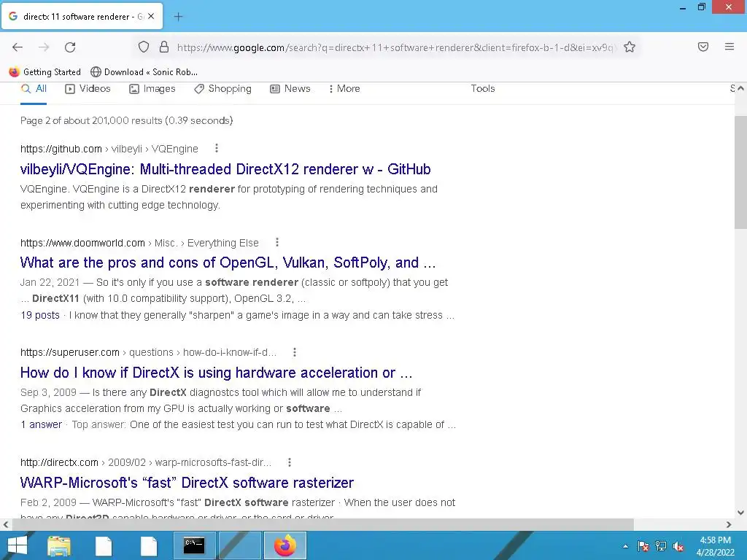Switch to Images search results
The image size is (747, 560).
tap(152, 88)
